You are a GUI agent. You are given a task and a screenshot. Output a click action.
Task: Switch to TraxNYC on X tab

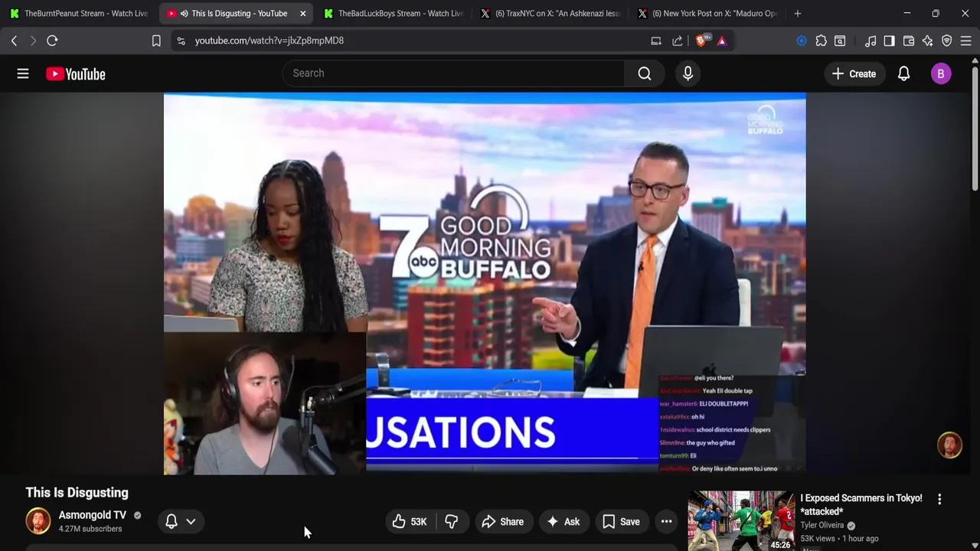point(550,13)
